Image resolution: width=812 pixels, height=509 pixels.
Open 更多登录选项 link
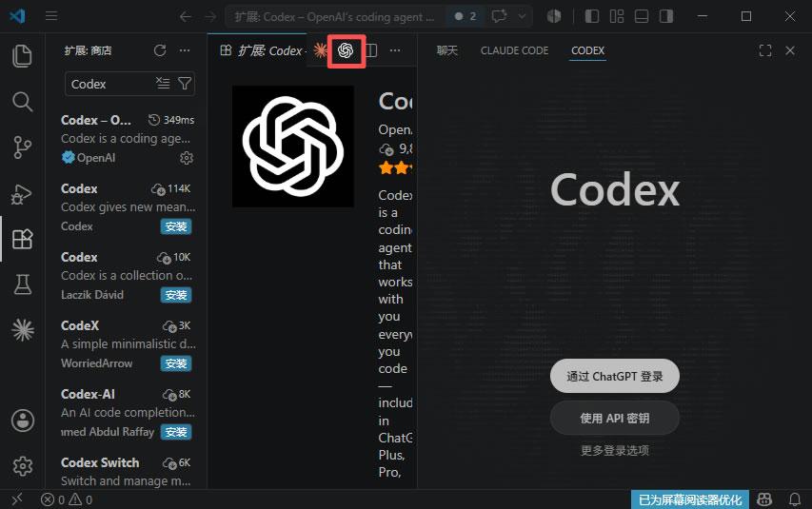click(x=615, y=450)
